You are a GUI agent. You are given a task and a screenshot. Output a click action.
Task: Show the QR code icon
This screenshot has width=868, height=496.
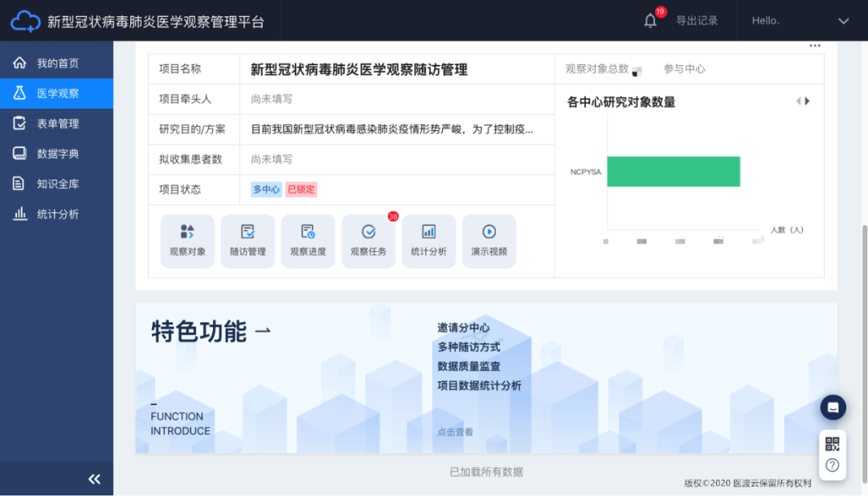pyautogui.click(x=832, y=443)
